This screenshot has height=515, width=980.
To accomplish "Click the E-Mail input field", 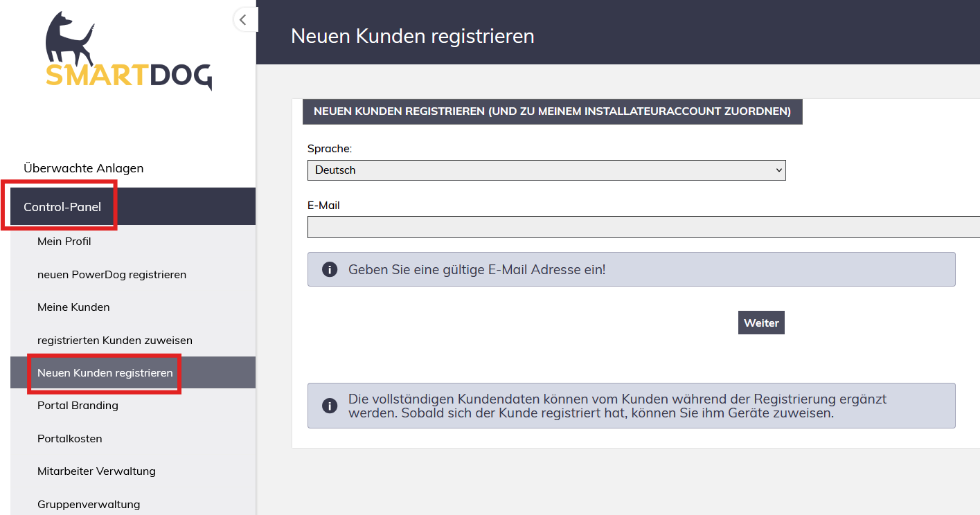I will [643, 227].
